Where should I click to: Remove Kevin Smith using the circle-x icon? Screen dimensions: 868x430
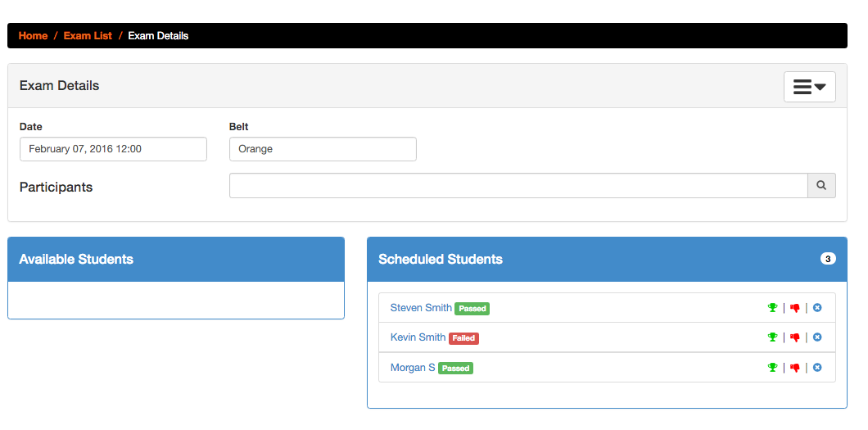(817, 337)
